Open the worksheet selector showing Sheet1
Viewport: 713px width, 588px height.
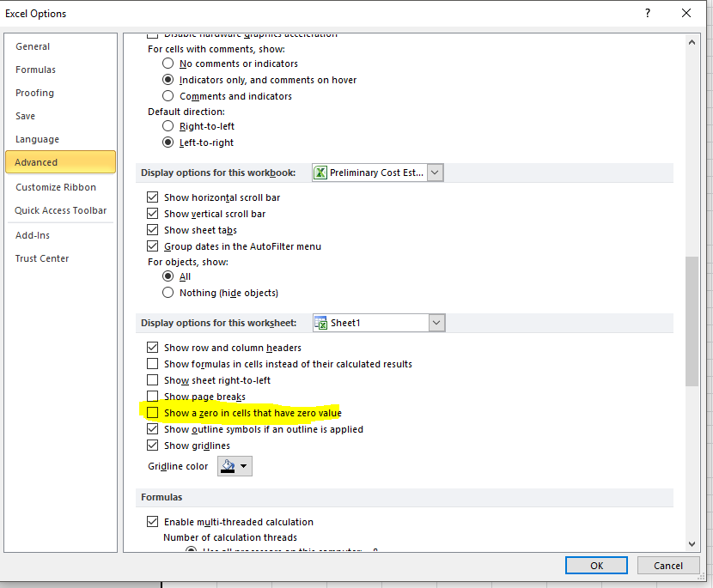(x=436, y=322)
